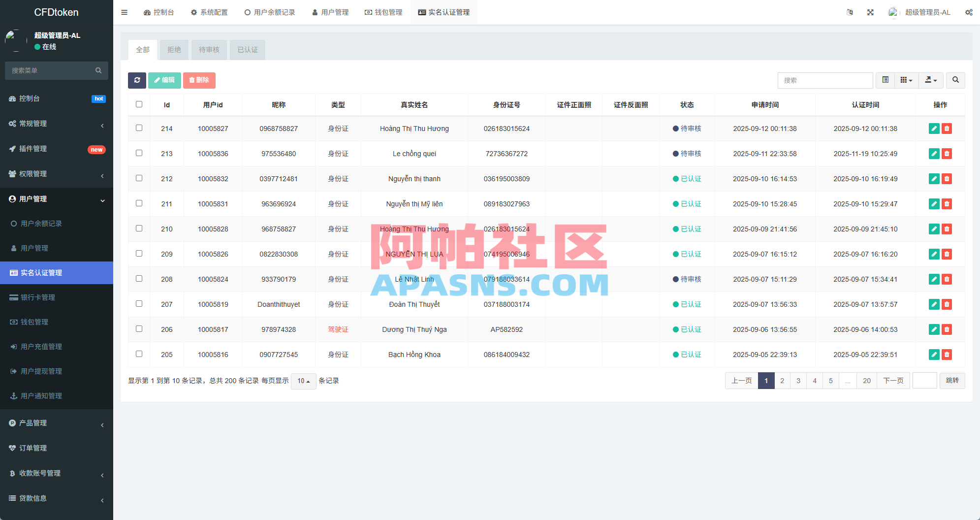Select the checkbox for row 212

click(x=139, y=178)
